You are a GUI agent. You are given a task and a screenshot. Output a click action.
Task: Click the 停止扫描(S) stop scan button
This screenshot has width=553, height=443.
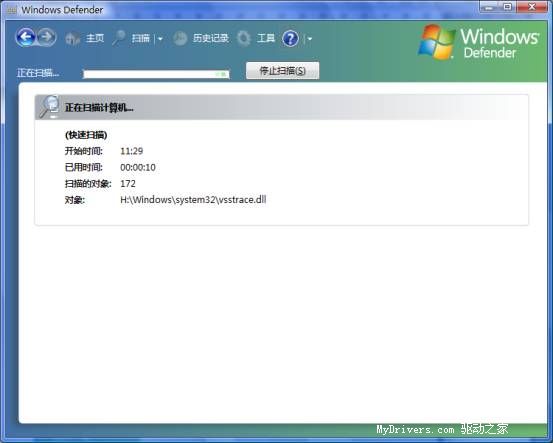(282, 71)
